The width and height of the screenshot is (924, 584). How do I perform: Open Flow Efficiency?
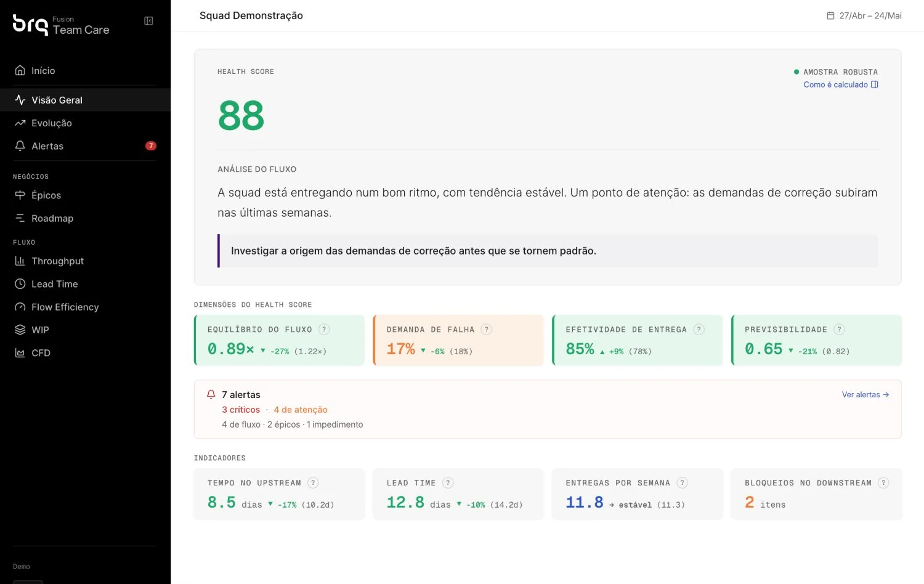[x=85, y=307]
